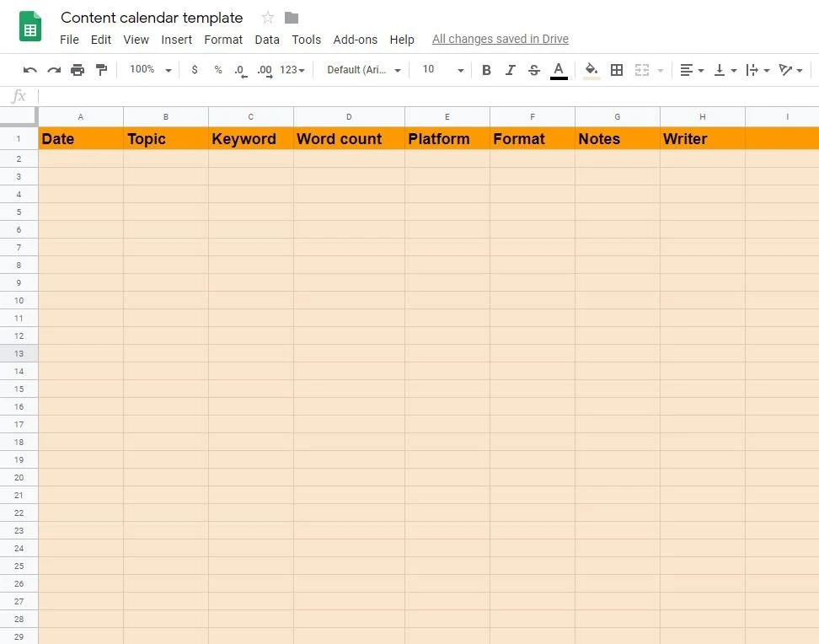
Task: Click the redo arrow icon
Action: pyautogui.click(x=54, y=70)
